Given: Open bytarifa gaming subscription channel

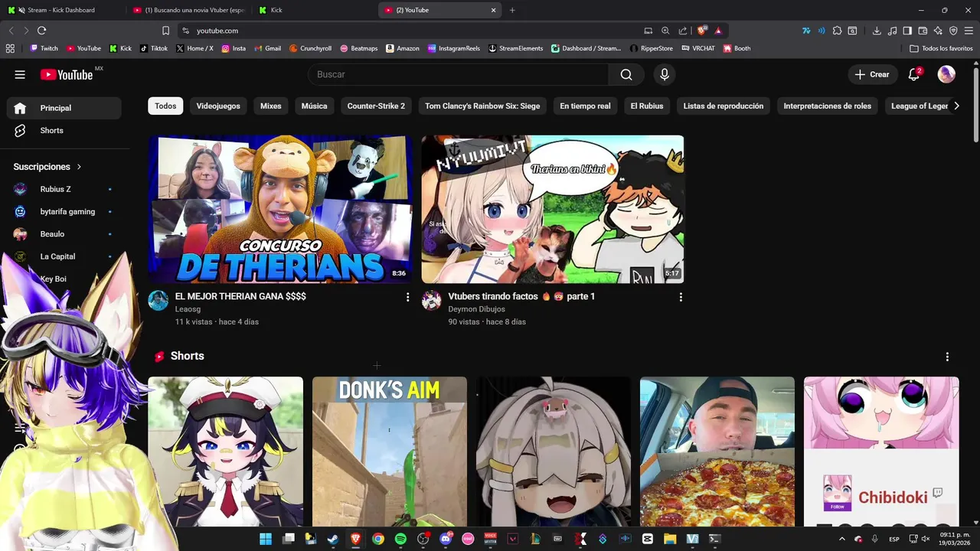Looking at the screenshot, I should [x=64, y=212].
